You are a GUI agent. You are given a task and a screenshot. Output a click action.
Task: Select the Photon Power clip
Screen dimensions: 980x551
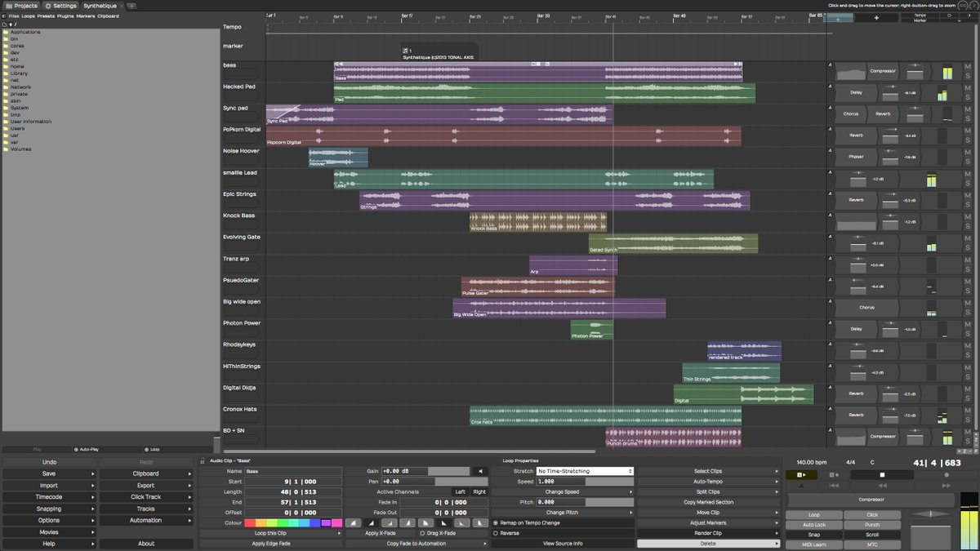591,330
